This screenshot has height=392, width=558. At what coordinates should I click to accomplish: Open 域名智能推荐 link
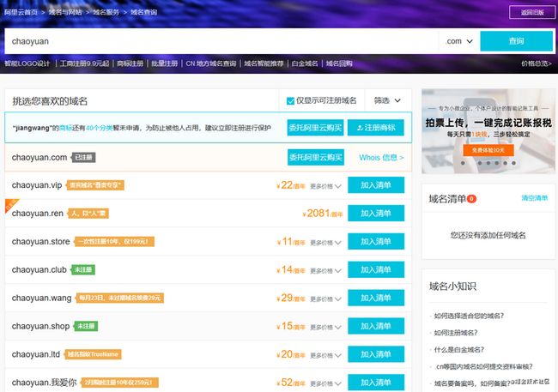pos(264,63)
